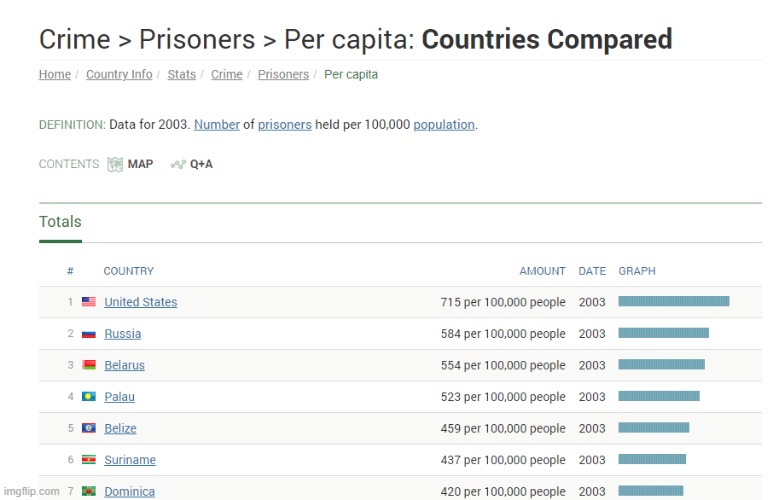
Task: Navigate to the Prisoners breadcrumb
Action: (x=283, y=75)
